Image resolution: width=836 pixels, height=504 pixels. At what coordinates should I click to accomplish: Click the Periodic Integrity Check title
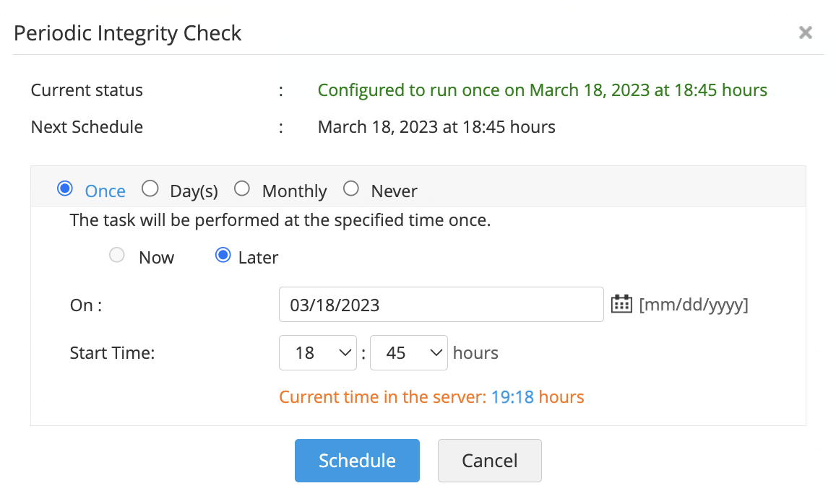[128, 33]
